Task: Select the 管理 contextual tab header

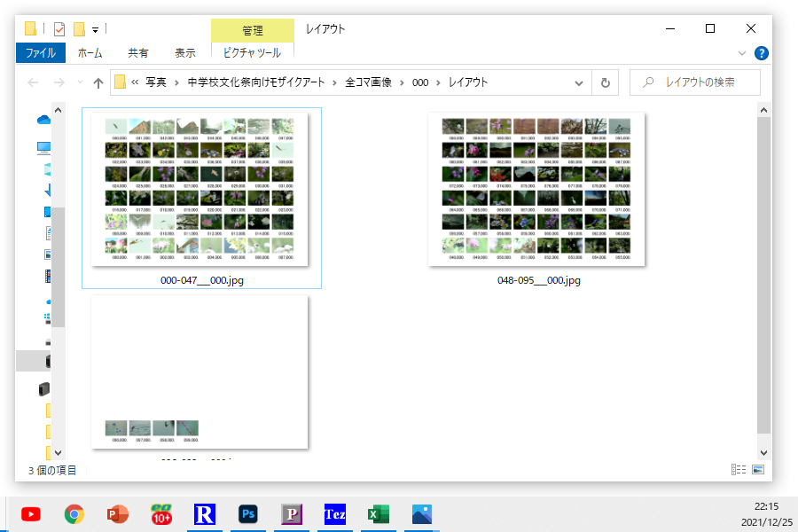Action: (x=253, y=30)
